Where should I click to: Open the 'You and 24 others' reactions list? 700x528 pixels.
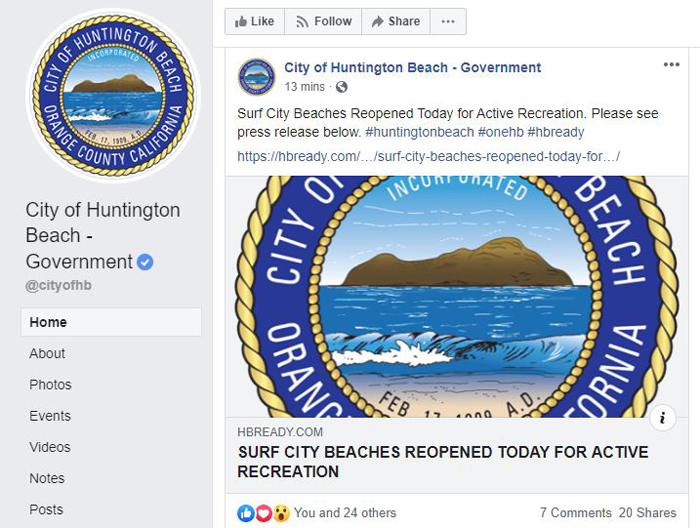coord(345,513)
